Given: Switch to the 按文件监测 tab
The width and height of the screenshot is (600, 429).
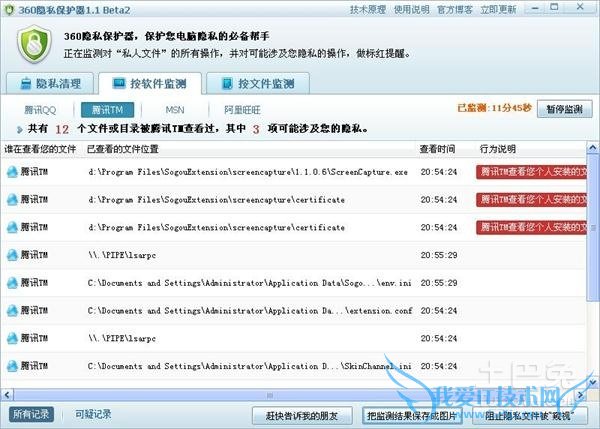Looking at the screenshot, I should [x=258, y=83].
